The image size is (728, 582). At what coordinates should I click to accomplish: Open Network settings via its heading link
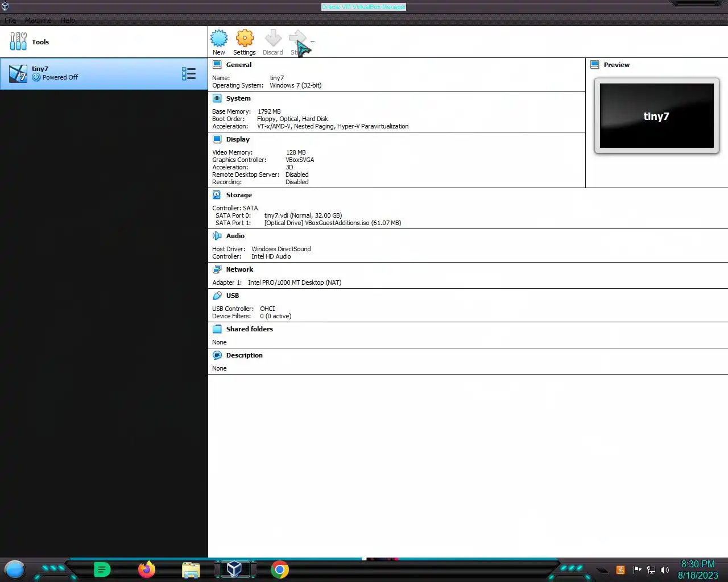click(x=239, y=269)
